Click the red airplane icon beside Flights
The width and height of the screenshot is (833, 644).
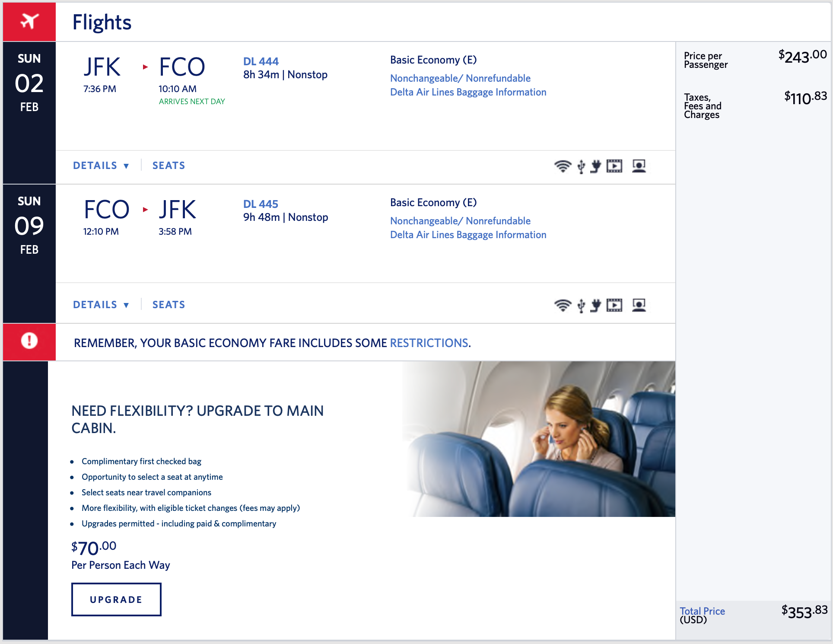point(29,21)
